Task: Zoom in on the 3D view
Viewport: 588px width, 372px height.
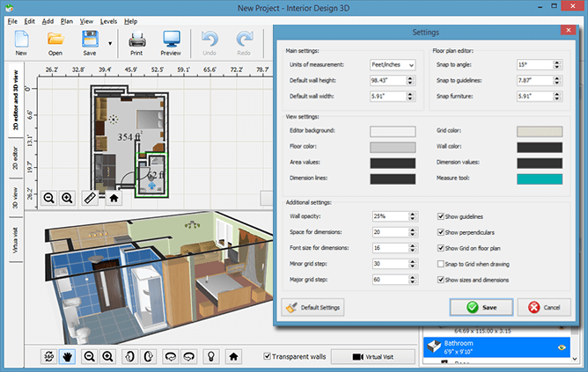Action: (107, 357)
